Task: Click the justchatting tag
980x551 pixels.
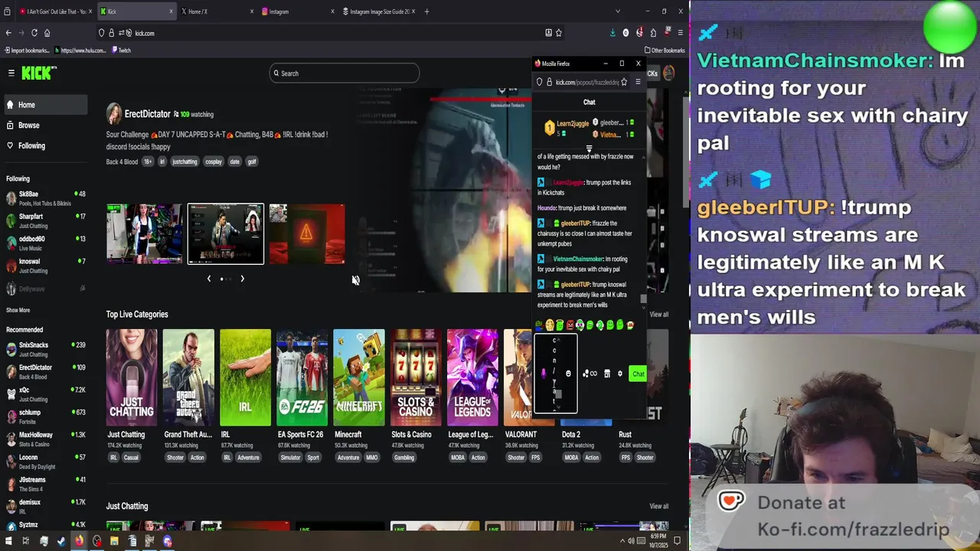Action: point(185,161)
